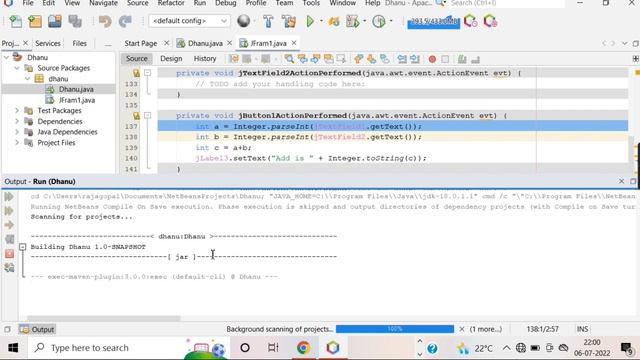
Task: Click the Save All icon
Action: tap(75, 21)
